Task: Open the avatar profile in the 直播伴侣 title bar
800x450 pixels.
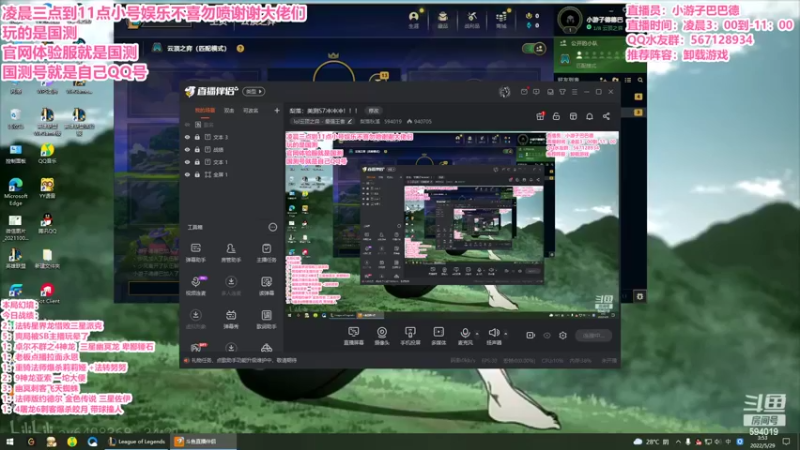Action: point(505,92)
